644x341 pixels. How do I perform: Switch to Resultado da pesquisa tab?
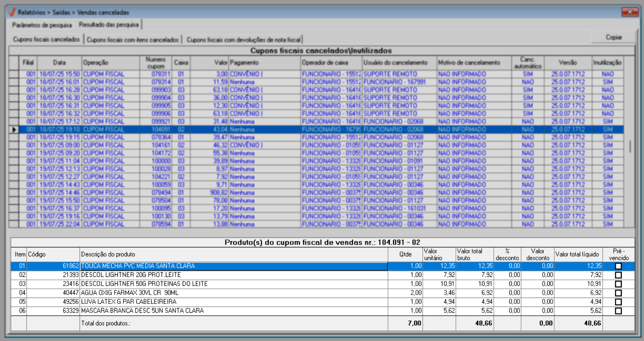(x=109, y=25)
